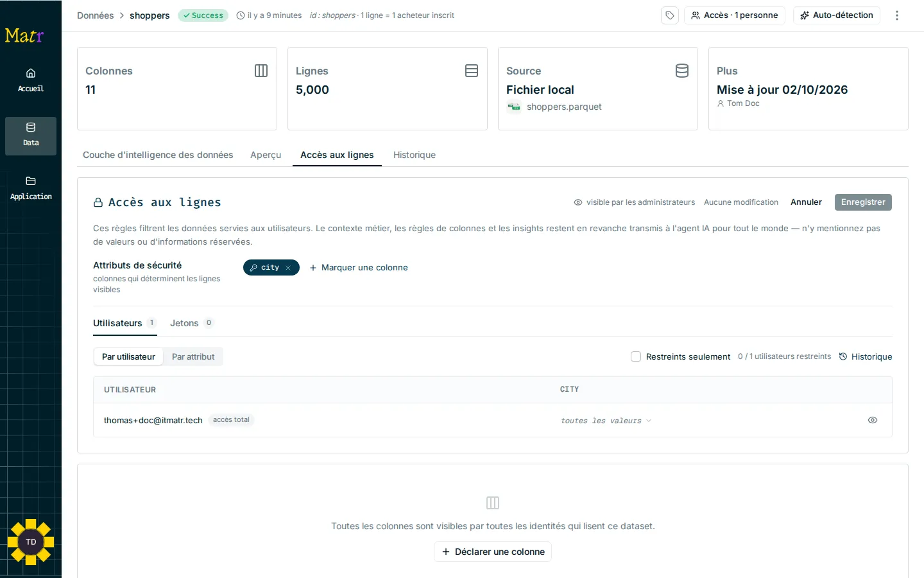Preview data as thomas+doc@itmatr.tech with eye icon
The height and width of the screenshot is (578, 924).
pos(873,420)
